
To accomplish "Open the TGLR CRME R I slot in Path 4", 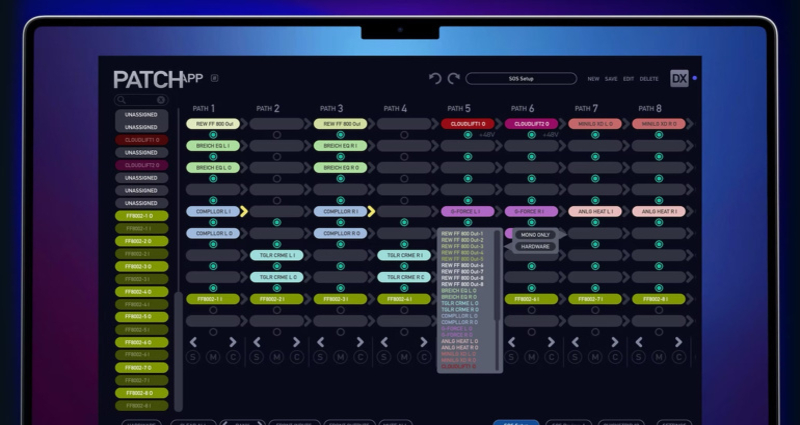I will pos(404,255).
